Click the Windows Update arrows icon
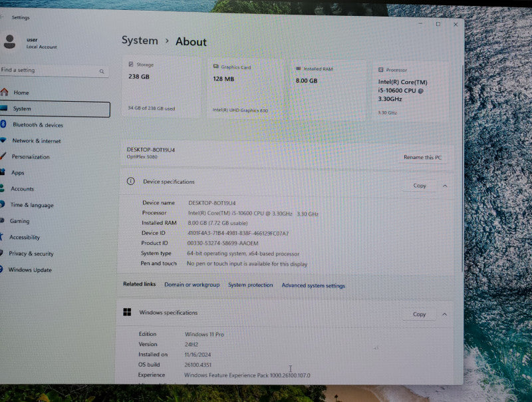Screen dimensions: 532x402 1,269
